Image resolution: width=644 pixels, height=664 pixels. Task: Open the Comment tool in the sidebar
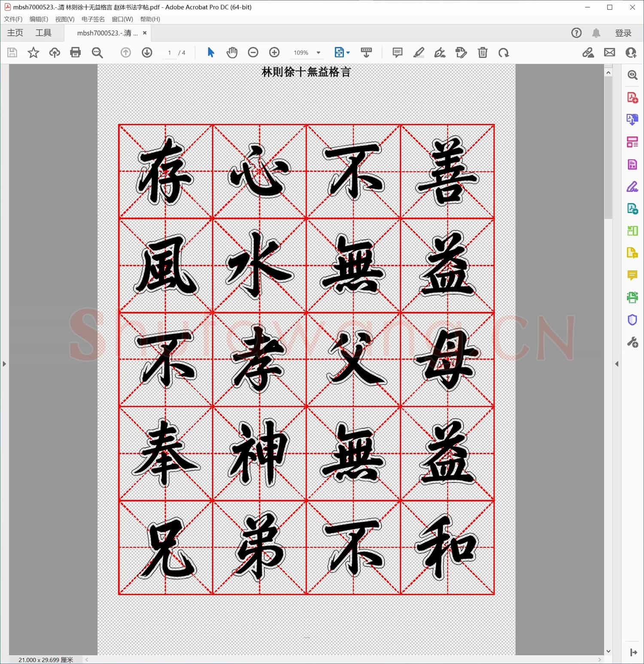click(x=632, y=275)
